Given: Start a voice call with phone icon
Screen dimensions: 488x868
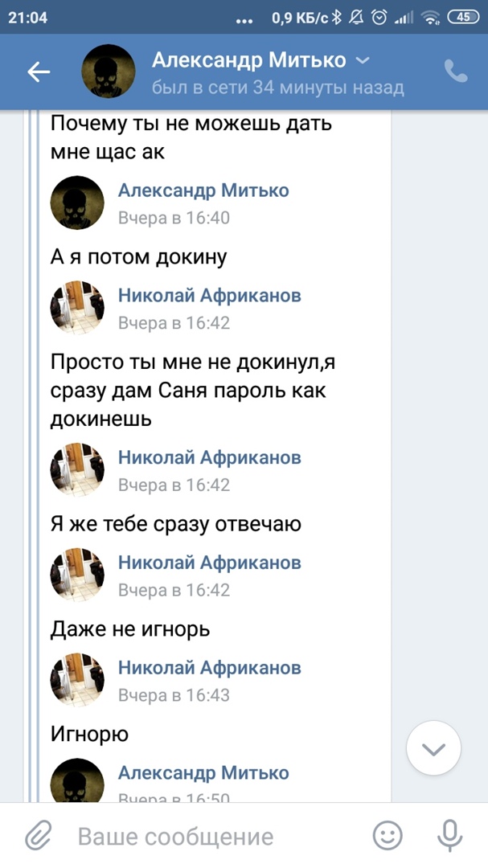Looking at the screenshot, I should click(x=456, y=72).
